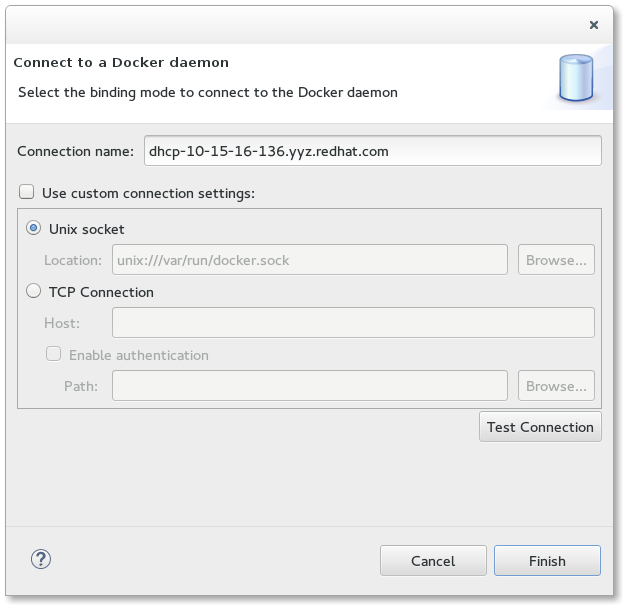The width and height of the screenshot is (623, 605).
Task: Click the Docker daemon cylinder icon
Action: tap(576, 77)
